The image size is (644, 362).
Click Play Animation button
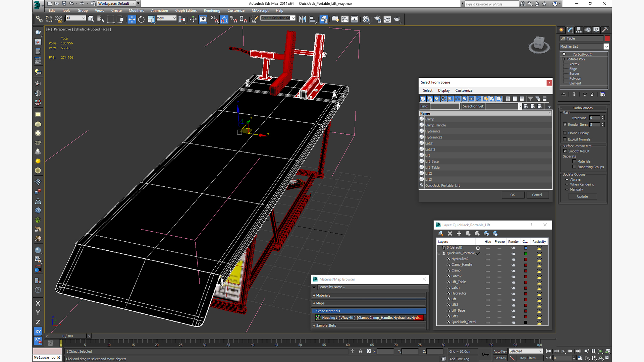tap(563, 351)
